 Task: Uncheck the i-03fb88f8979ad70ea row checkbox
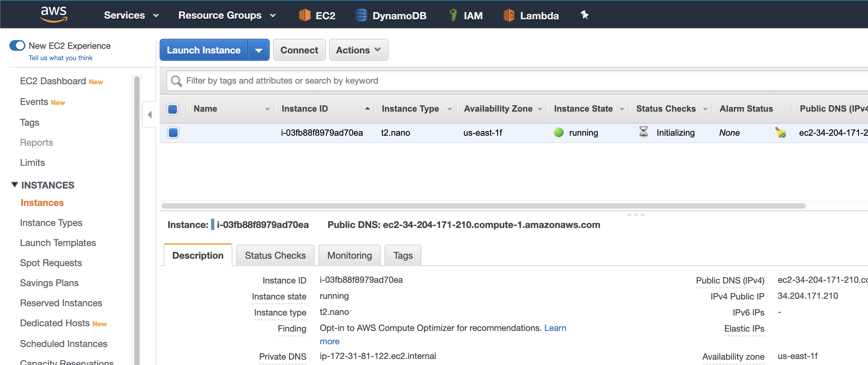tap(173, 133)
